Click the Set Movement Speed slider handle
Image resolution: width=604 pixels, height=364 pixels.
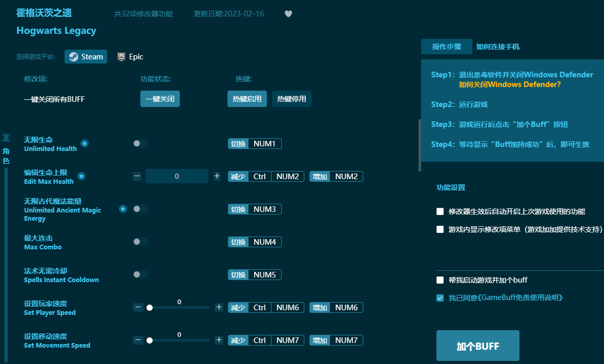pyautogui.click(x=150, y=340)
